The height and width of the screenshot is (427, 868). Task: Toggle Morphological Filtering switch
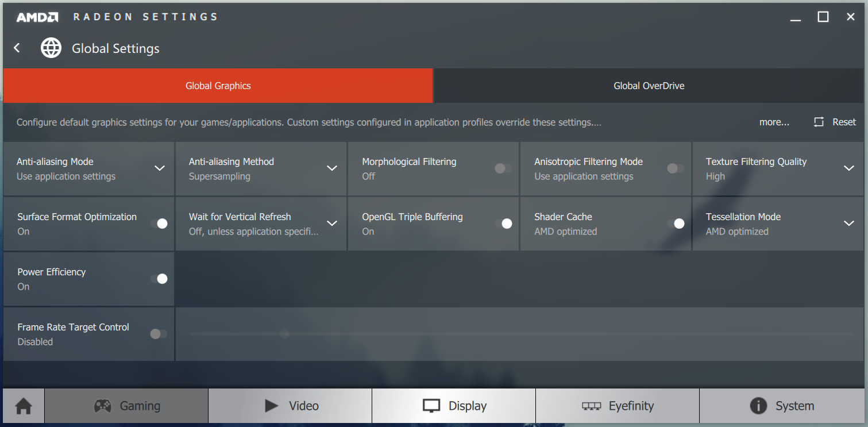coord(503,168)
